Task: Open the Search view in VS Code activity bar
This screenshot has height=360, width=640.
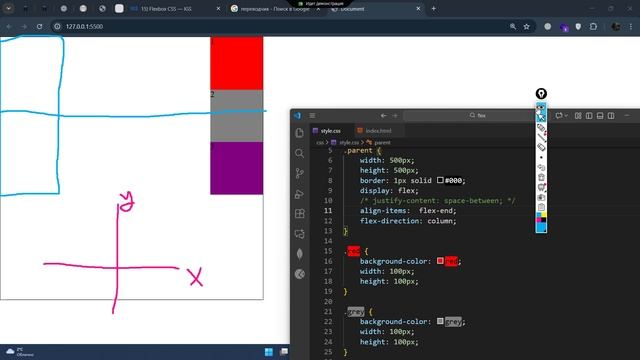Action: (x=299, y=153)
